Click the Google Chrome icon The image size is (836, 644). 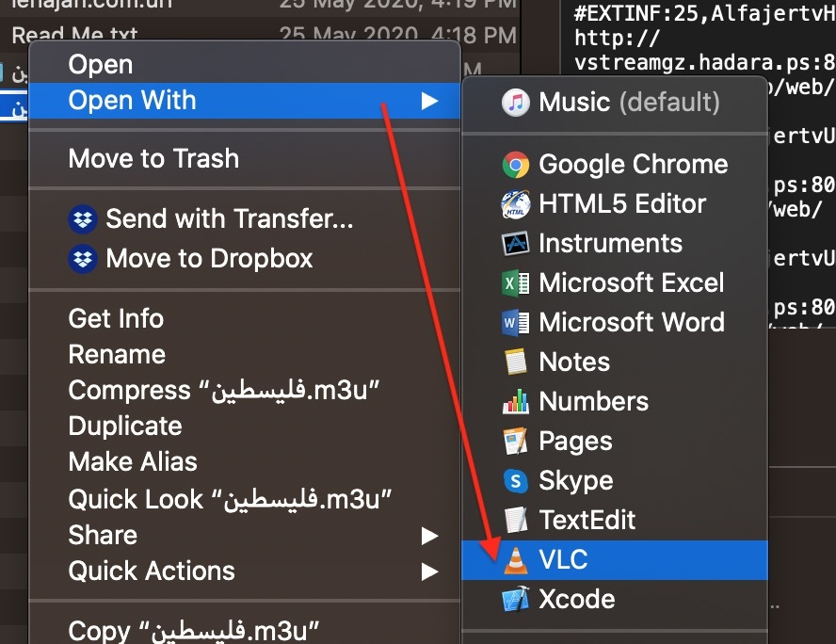(x=515, y=165)
